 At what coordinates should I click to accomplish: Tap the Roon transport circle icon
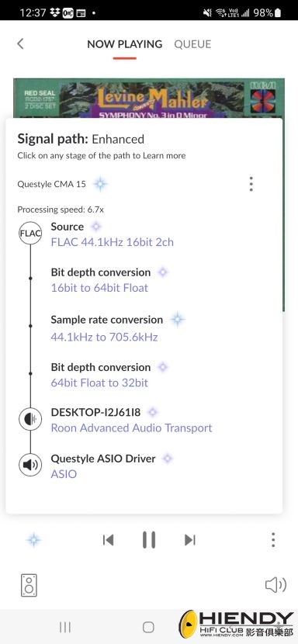(x=30, y=419)
